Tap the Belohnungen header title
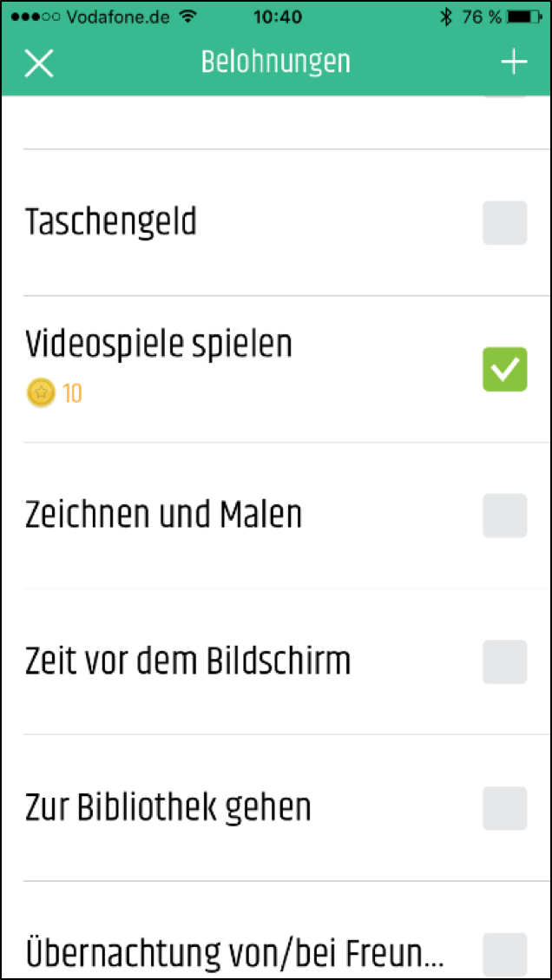Viewport: 552px width, 980px height. [x=276, y=62]
